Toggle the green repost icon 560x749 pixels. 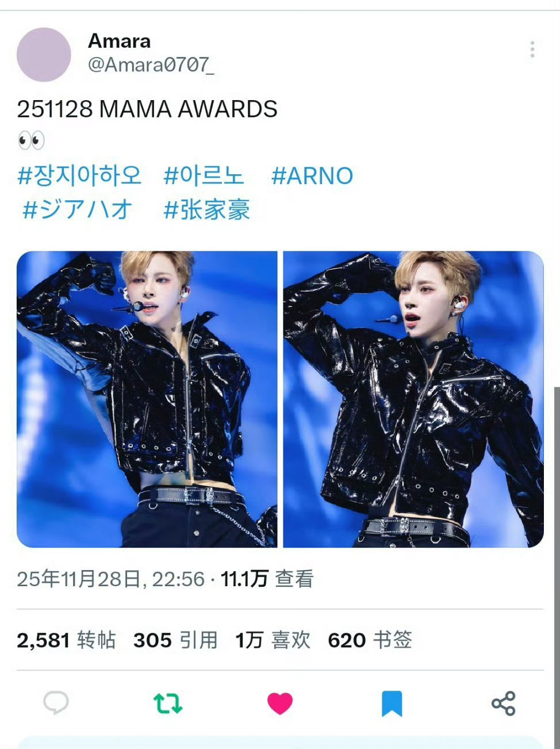point(168,703)
